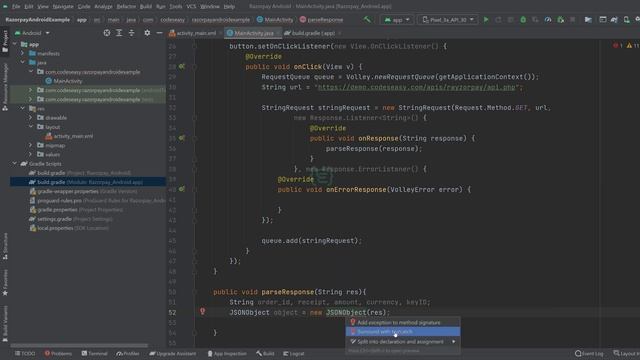Click the Attach Debugger to Android Process icon

pos(560,20)
